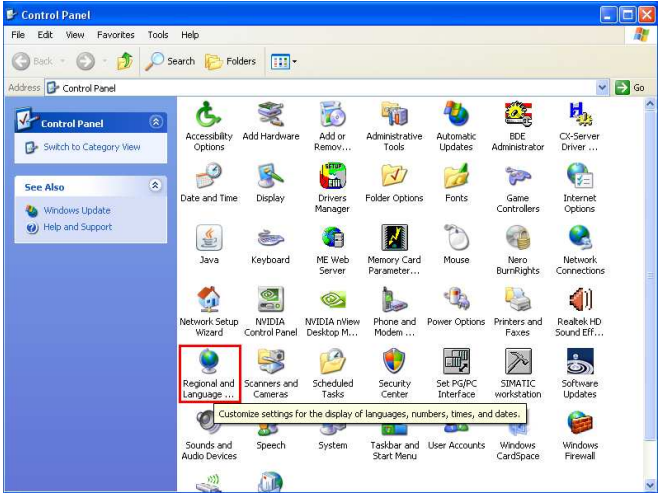Viewport: 660px width, 495px height.
Task: Open the Drivers Manager icon
Action: tap(332, 188)
